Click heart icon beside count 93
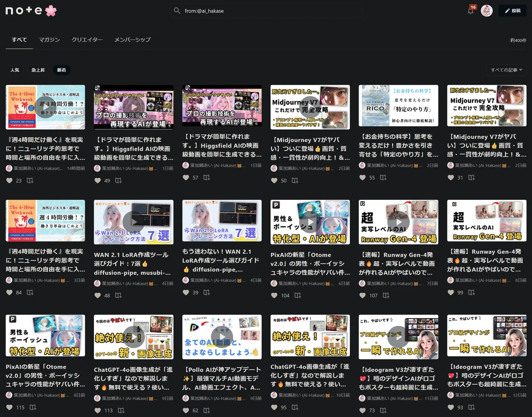This screenshot has width=532, height=417. pos(451,407)
